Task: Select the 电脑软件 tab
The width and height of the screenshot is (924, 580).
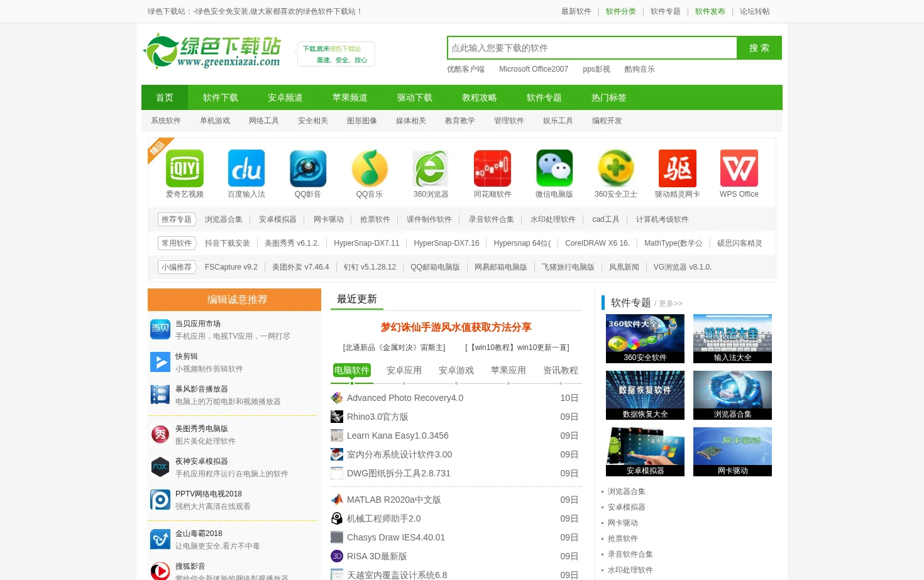Action: point(352,371)
